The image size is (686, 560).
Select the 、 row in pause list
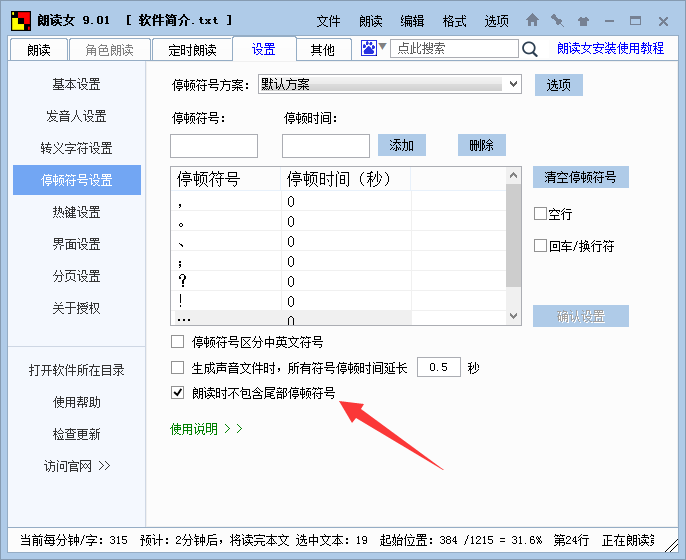point(339,242)
